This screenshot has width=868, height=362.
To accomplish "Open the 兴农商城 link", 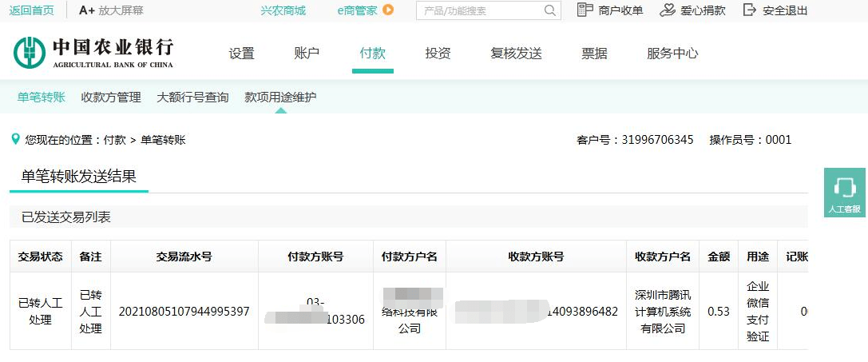I will (283, 10).
